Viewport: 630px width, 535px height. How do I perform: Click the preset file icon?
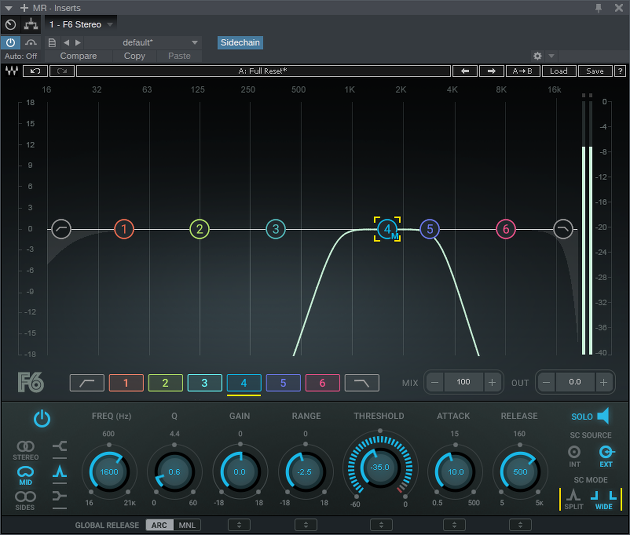pyautogui.click(x=52, y=43)
